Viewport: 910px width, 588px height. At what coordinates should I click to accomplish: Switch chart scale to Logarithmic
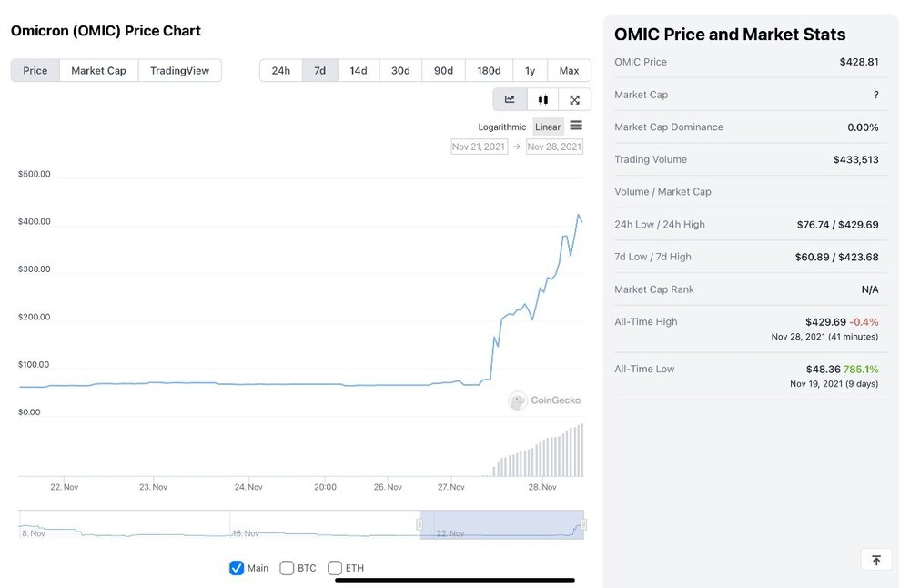502,127
